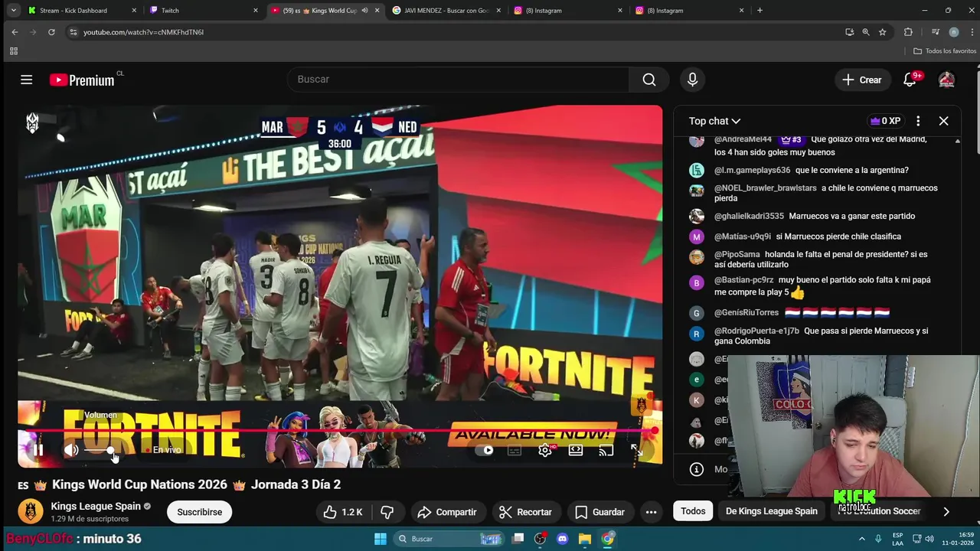Close the live chat panel
Screen dimensions: 980x551
pyautogui.click(x=943, y=121)
